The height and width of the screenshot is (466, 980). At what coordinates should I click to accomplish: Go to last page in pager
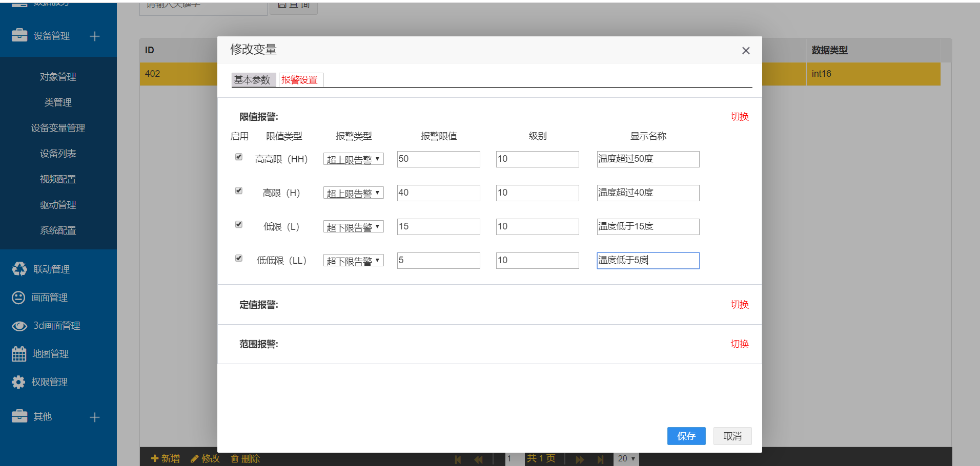[600, 459]
